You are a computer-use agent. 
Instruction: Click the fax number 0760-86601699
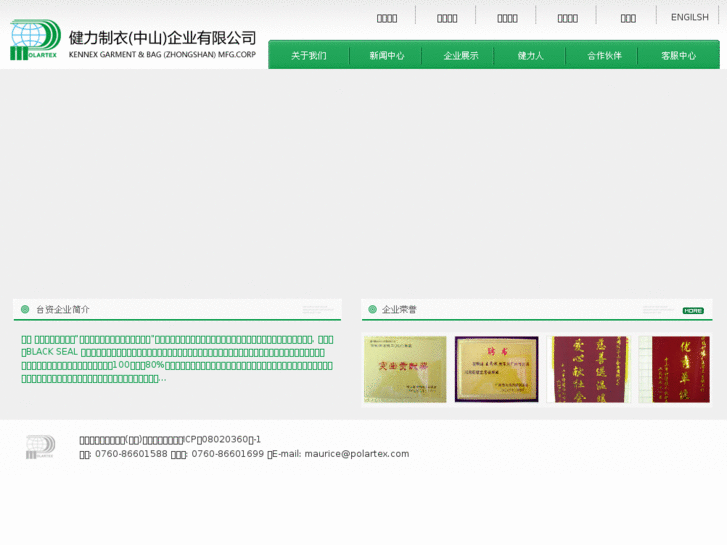pyautogui.click(x=228, y=454)
